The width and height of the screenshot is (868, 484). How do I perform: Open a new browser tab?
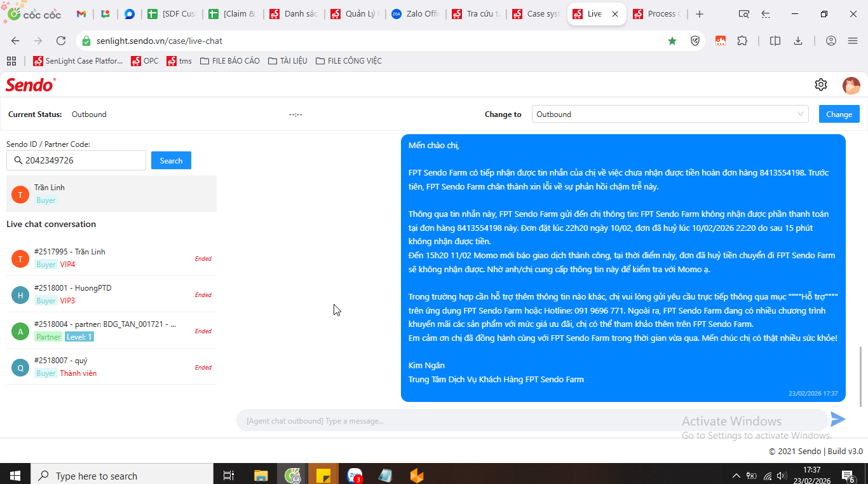(x=700, y=14)
